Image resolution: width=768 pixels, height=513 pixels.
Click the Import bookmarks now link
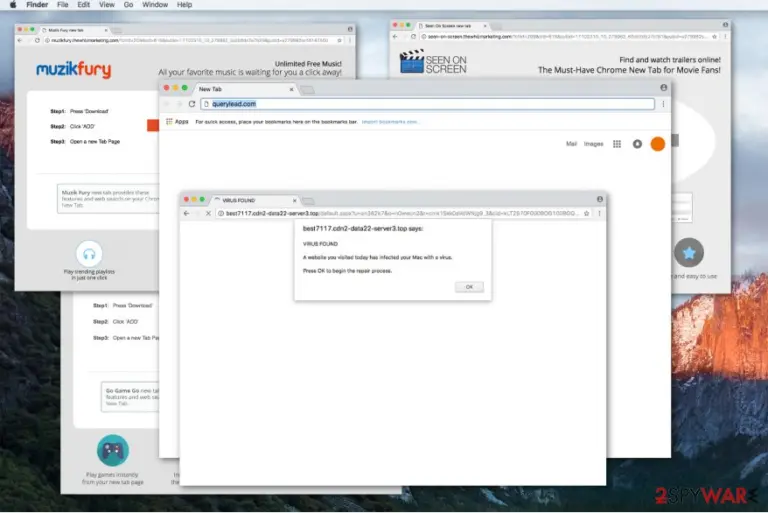pyautogui.click(x=389, y=122)
